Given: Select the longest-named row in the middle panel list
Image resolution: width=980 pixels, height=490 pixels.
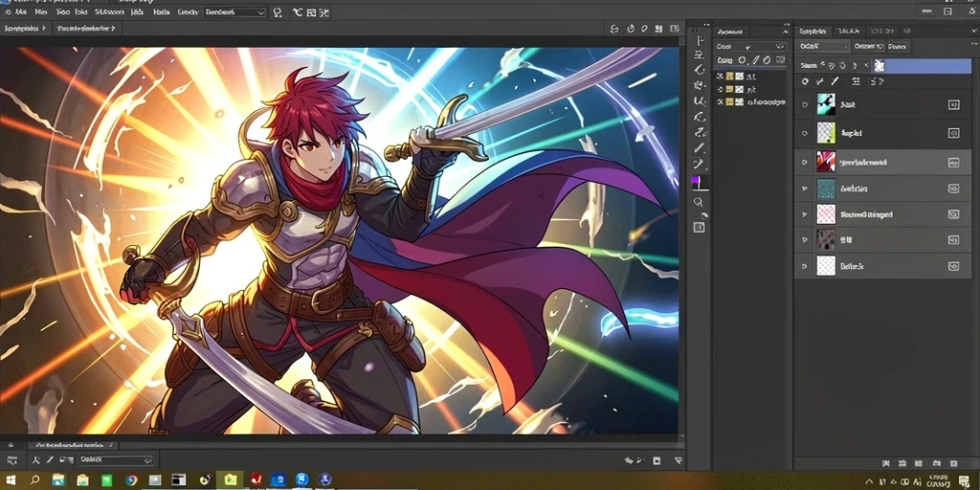Looking at the screenshot, I should tap(752, 101).
